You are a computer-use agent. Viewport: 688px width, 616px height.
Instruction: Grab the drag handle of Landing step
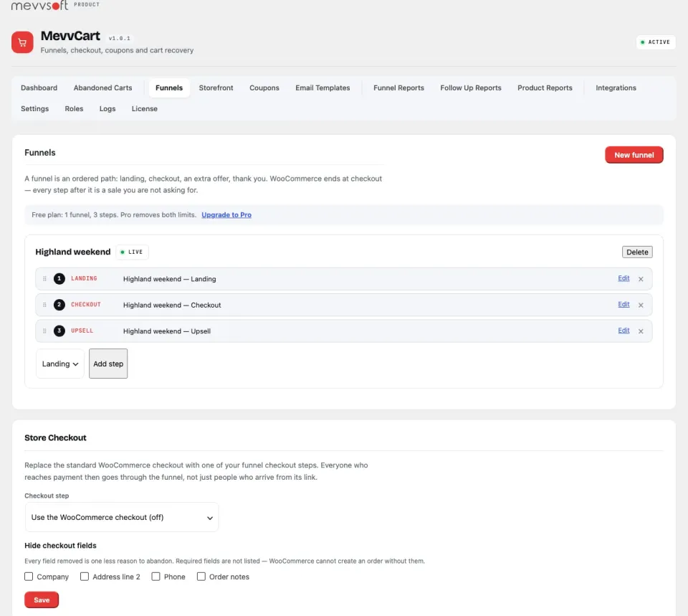(x=44, y=279)
